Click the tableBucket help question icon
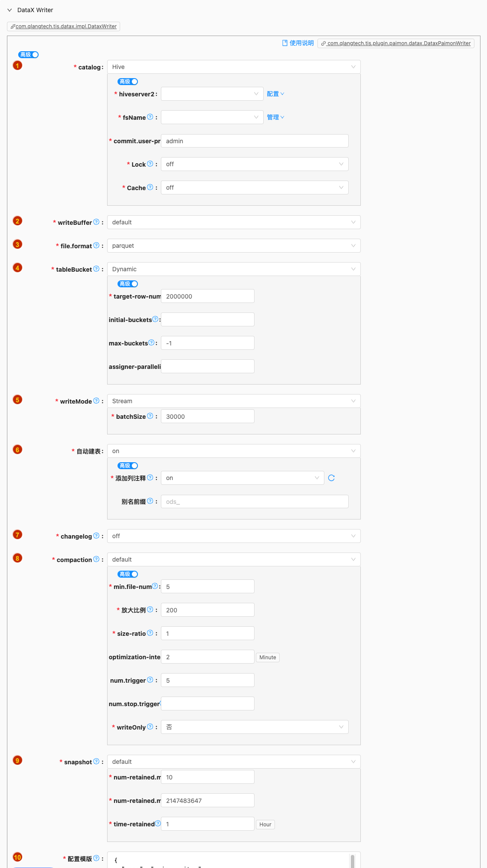Image resolution: width=487 pixels, height=868 pixels. pos(96,269)
